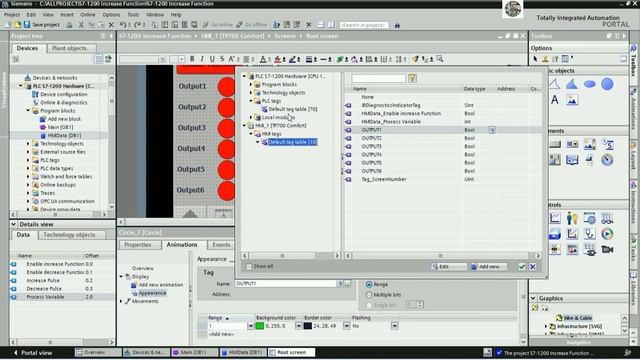Image resolution: width=640 pixels, height=360 pixels.
Task: Click the Output1 red circle indicator
Action: [226, 87]
